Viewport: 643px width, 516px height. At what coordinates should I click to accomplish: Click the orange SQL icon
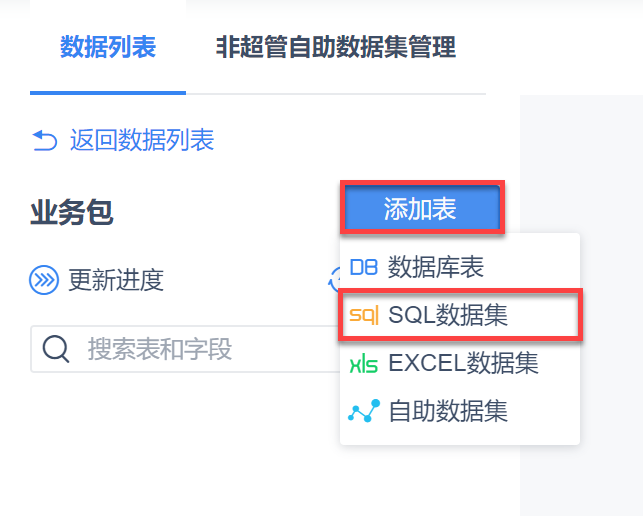click(363, 316)
